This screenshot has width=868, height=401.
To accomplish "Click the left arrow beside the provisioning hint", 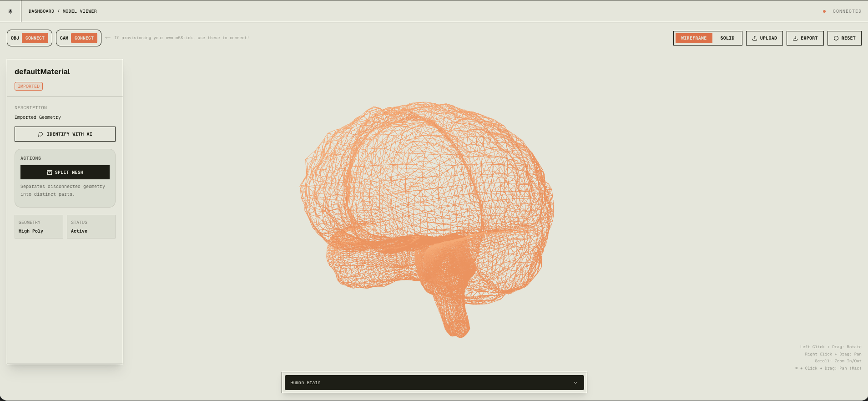I will pos(108,38).
